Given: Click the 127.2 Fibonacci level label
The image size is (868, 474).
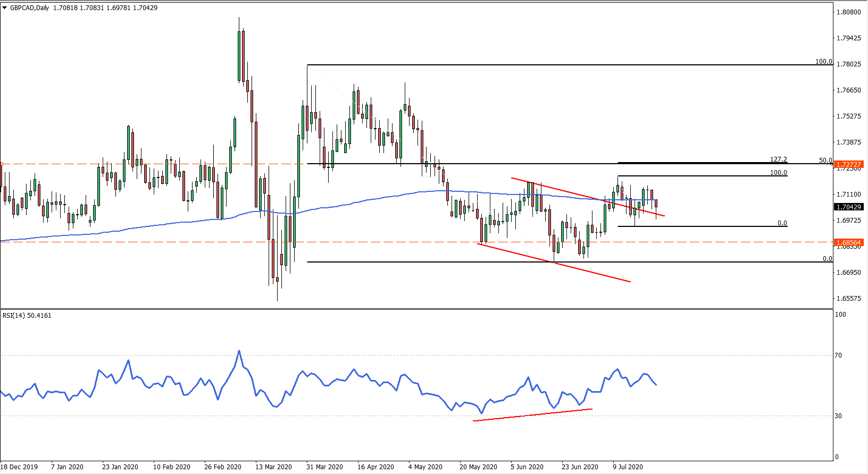Looking at the screenshot, I should click(x=779, y=159).
